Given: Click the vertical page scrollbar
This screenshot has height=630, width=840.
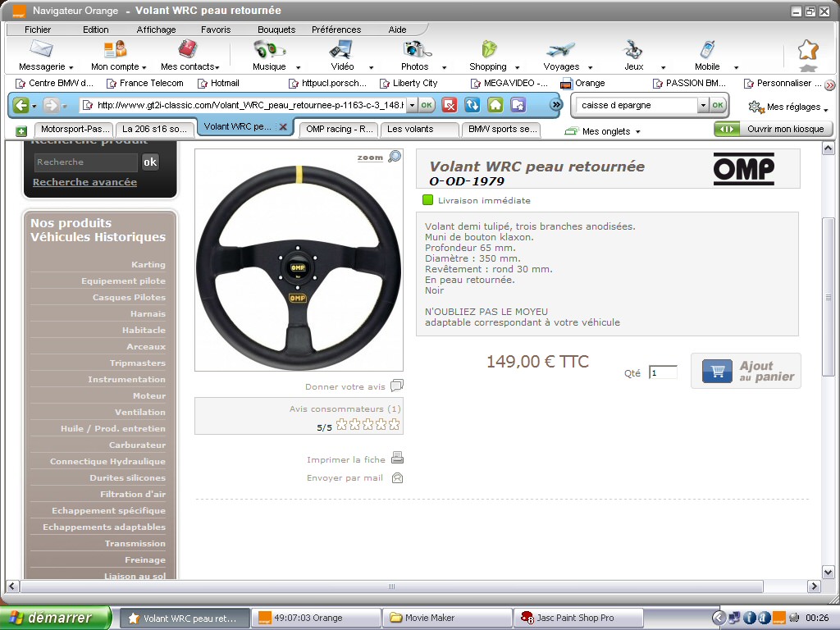Looking at the screenshot, I should [x=828, y=297].
